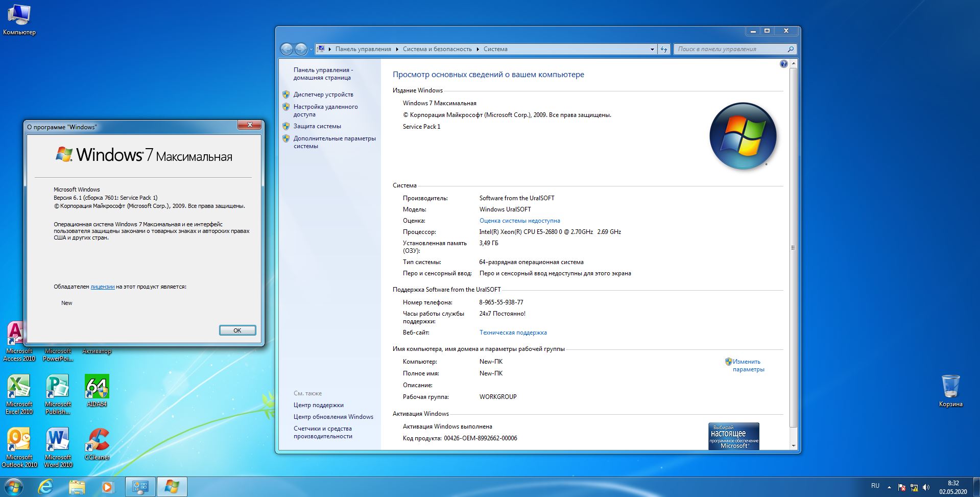
Task: Click the processor text Intel(R) Xeon(R) CPU E5-2680
Action: (550, 232)
